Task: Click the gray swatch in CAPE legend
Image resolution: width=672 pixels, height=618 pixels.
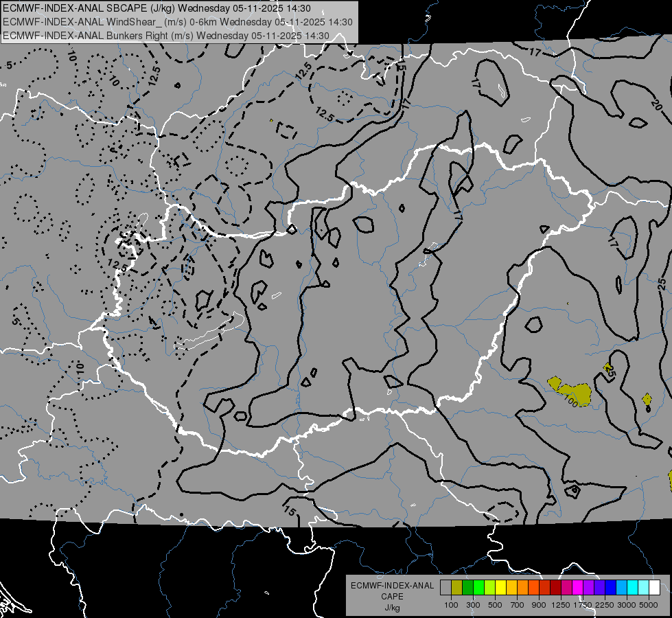Action: click(445, 587)
